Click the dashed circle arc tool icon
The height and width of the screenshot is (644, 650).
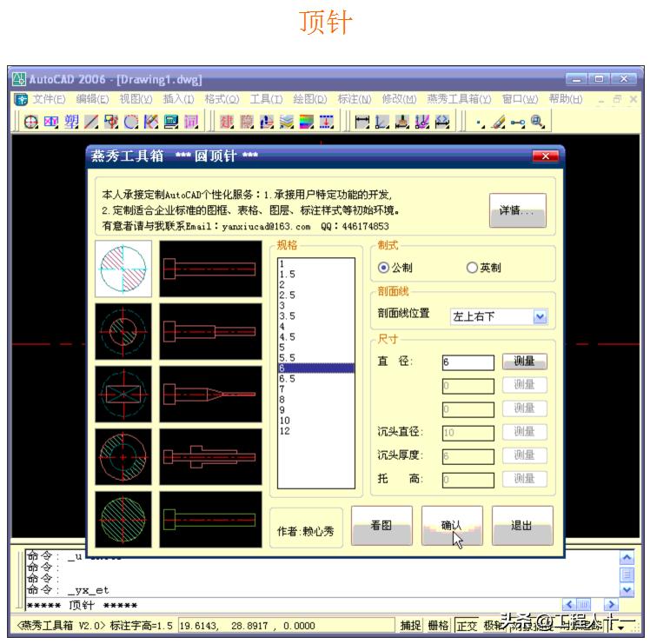[131, 122]
